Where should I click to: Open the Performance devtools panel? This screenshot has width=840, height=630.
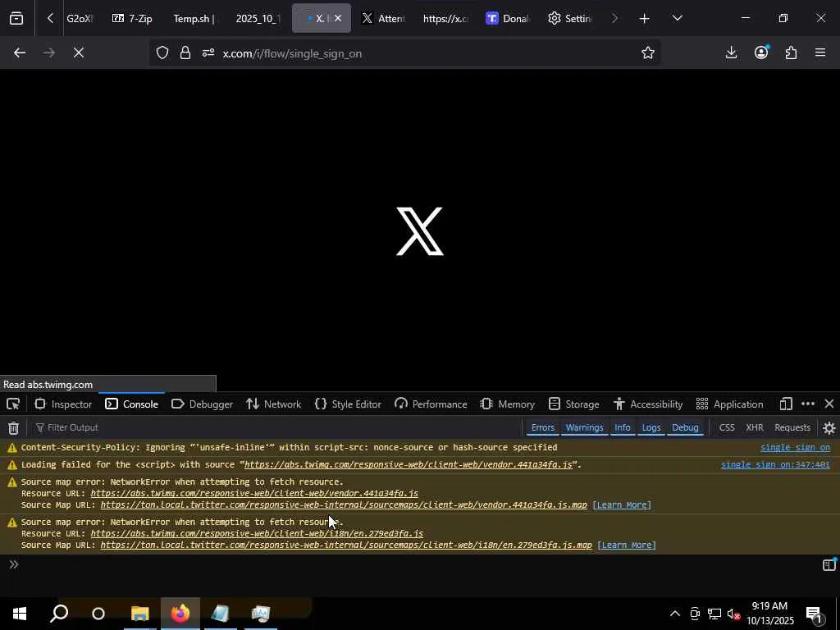(431, 404)
